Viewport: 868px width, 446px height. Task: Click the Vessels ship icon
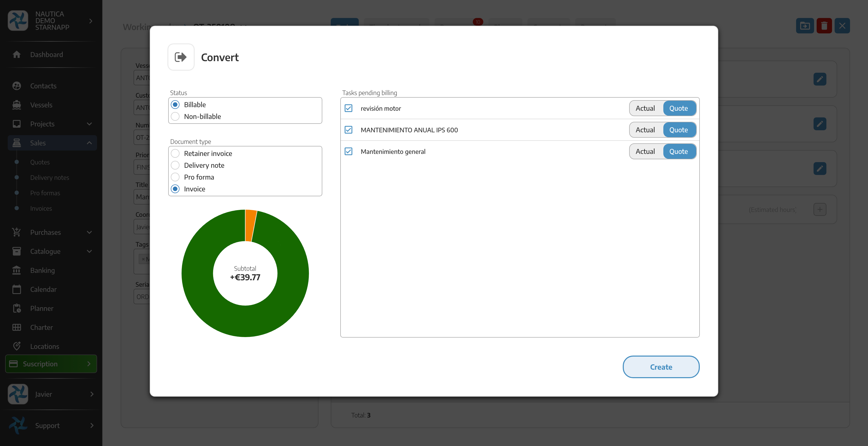[x=16, y=105]
